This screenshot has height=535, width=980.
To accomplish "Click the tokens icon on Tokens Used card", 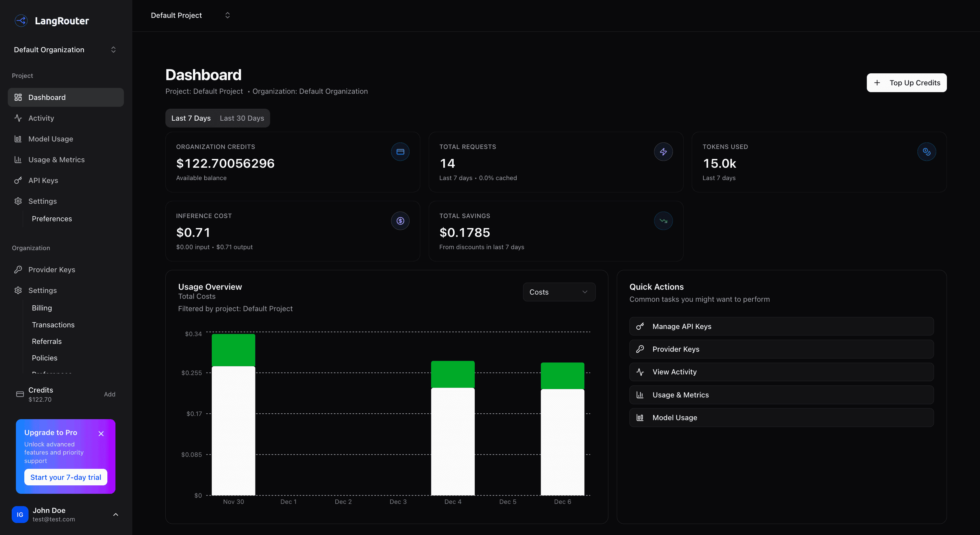I will click(927, 151).
